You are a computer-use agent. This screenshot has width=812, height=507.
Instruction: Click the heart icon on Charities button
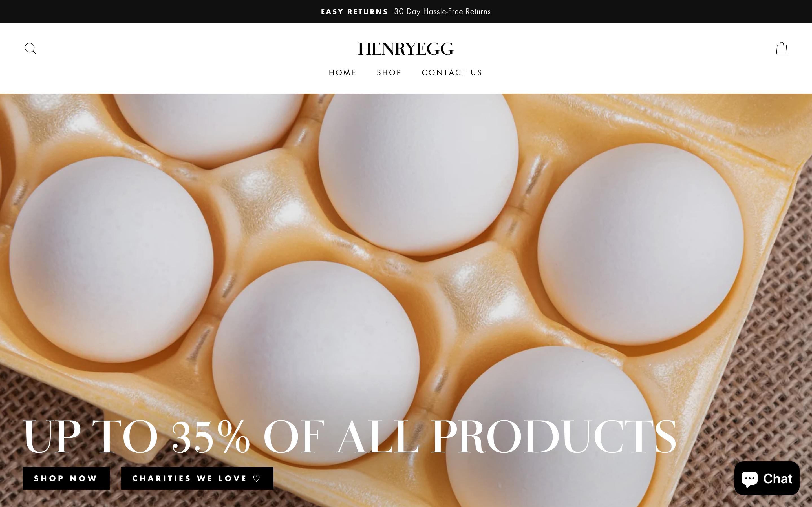(257, 478)
